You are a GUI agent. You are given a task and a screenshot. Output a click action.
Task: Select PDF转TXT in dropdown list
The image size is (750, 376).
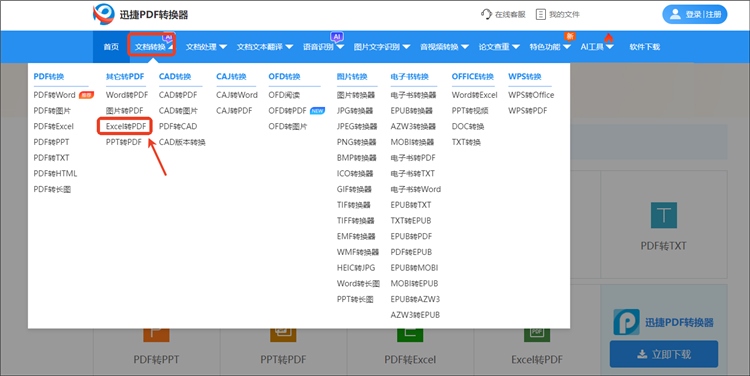51,158
